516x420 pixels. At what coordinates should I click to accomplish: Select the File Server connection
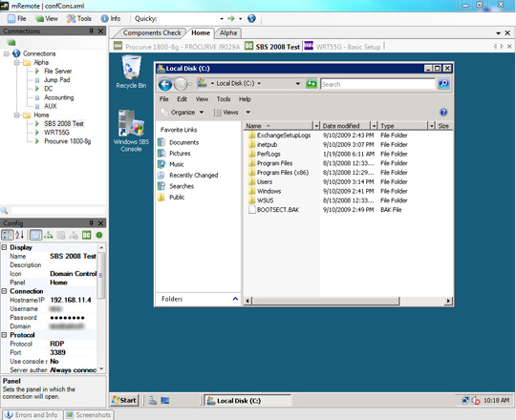[x=58, y=71]
